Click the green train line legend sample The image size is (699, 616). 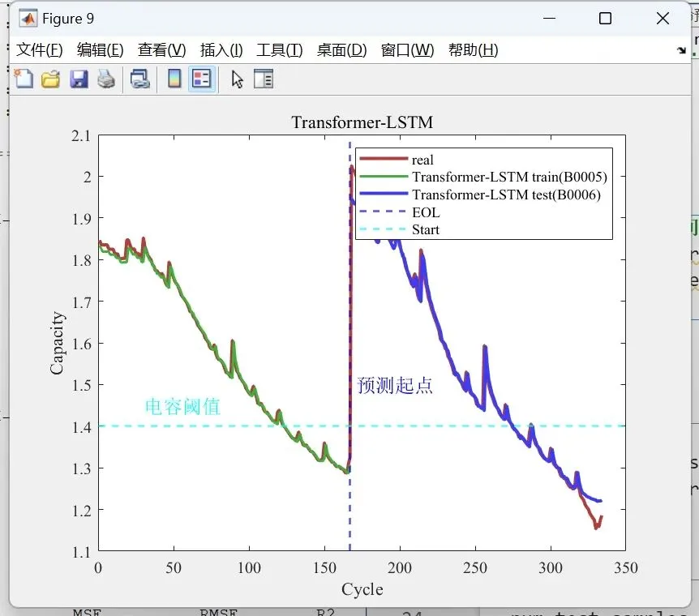[x=384, y=177]
